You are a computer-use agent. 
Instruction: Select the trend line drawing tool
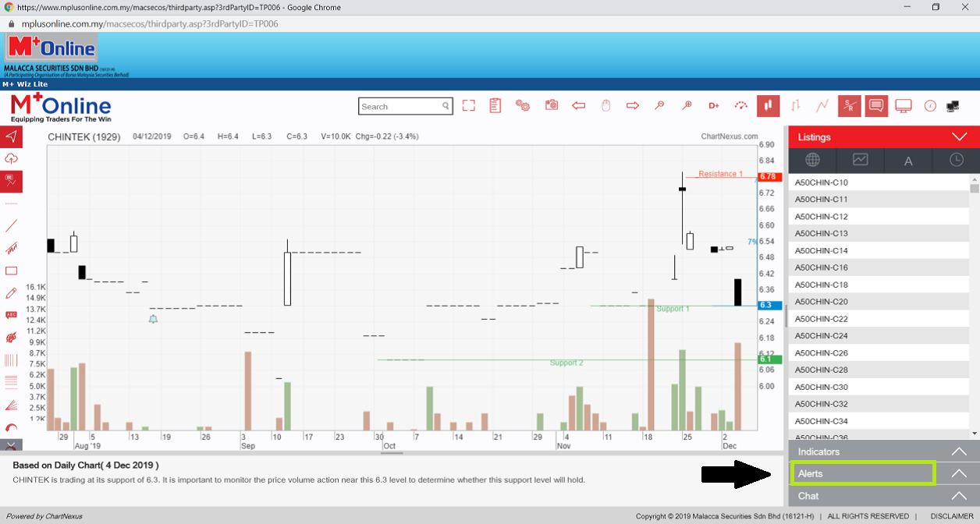[11, 226]
